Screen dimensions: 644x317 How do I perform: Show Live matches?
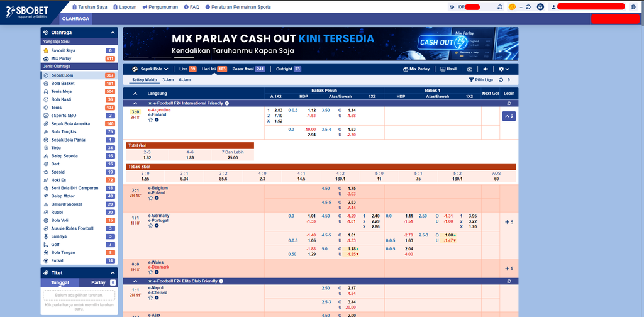187,69
